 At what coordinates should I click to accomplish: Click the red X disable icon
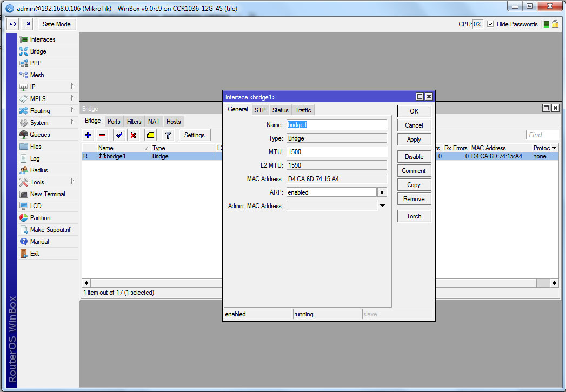pyautogui.click(x=132, y=135)
